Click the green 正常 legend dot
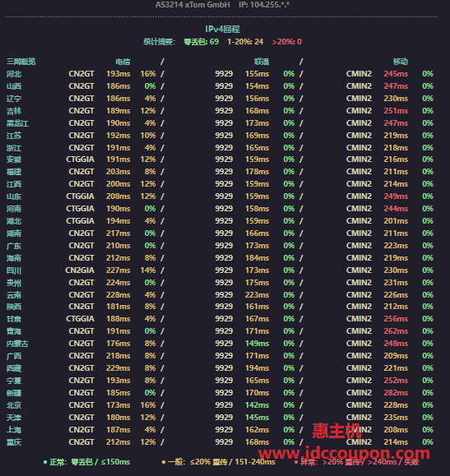450x476 pixels. point(45,462)
